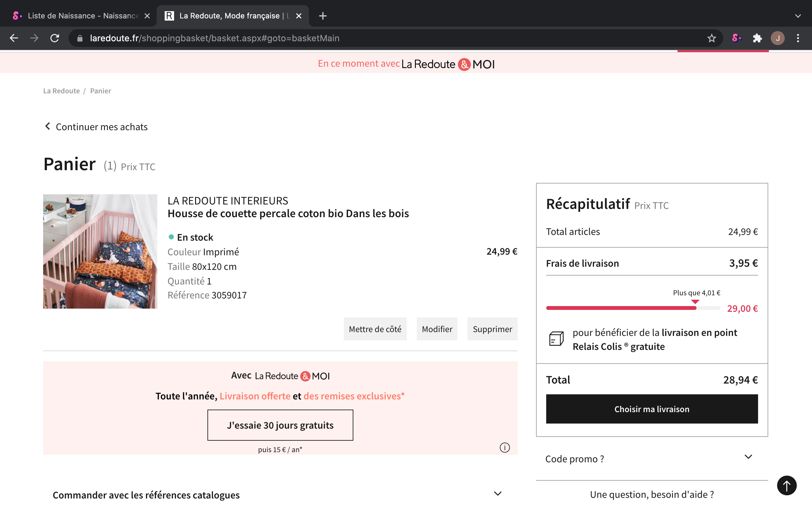The width and height of the screenshot is (812, 508).
Task: Bookmark this page with the star icon
Action: coord(711,38)
